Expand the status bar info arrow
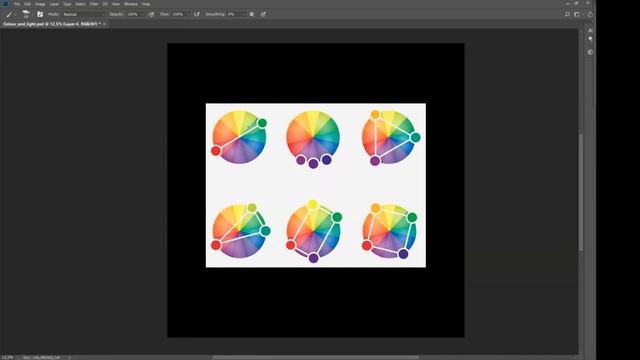Image resolution: width=640 pixels, height=360 pixels. click(x=69, y=358)
